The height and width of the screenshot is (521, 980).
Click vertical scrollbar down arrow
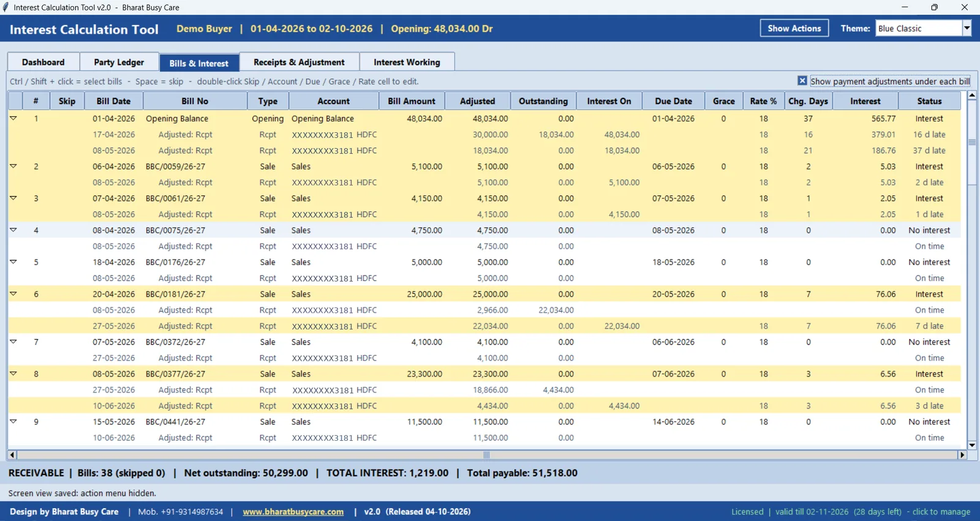point(972,445)
